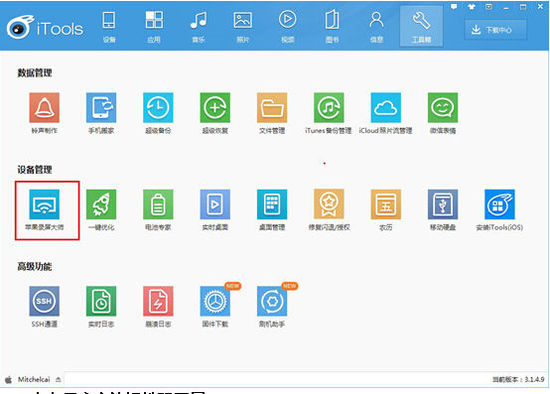Click the Apple logo in status bar
550x394 pixels.
coord(8,380)
